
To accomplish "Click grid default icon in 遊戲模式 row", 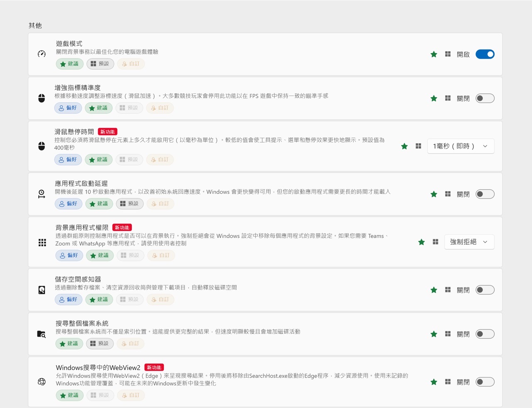I will (x=448, y=54).
